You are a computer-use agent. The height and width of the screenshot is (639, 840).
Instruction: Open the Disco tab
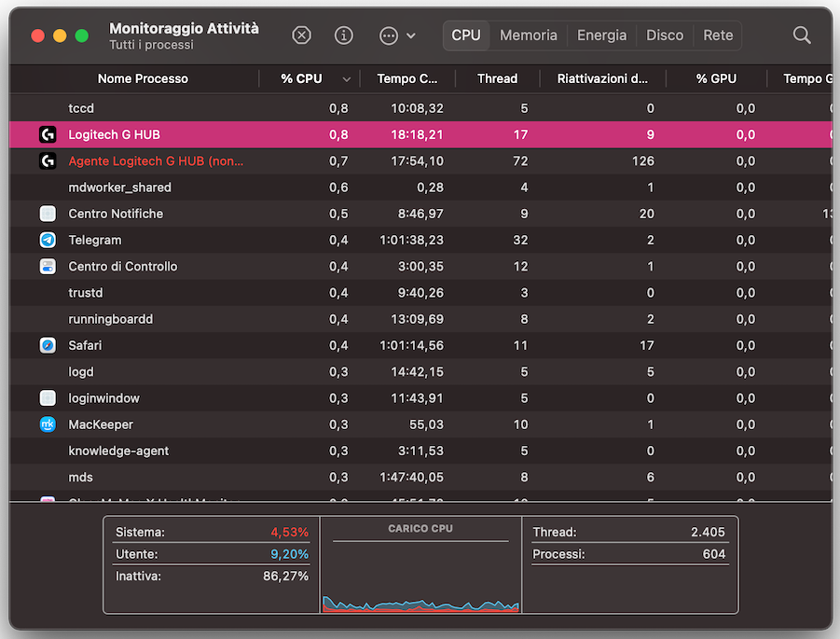665,35
